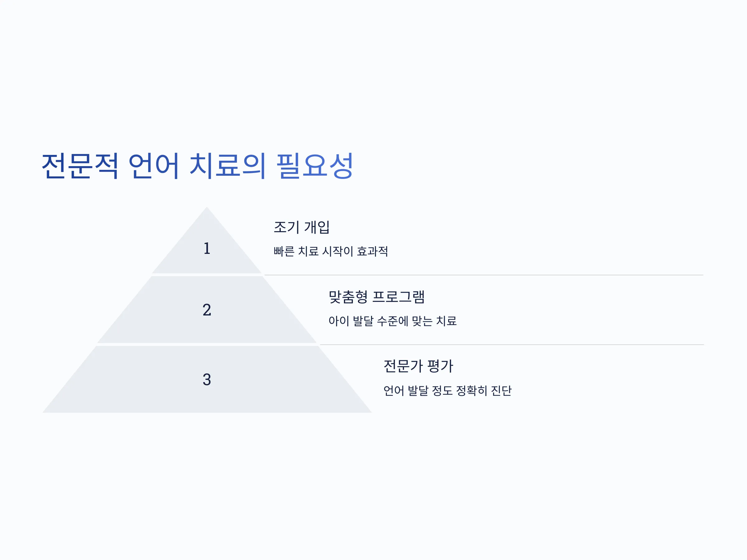Select the 전문가 평가 heading
The width and height of the screenshot is (747, 560).
(x=418, y=366)
